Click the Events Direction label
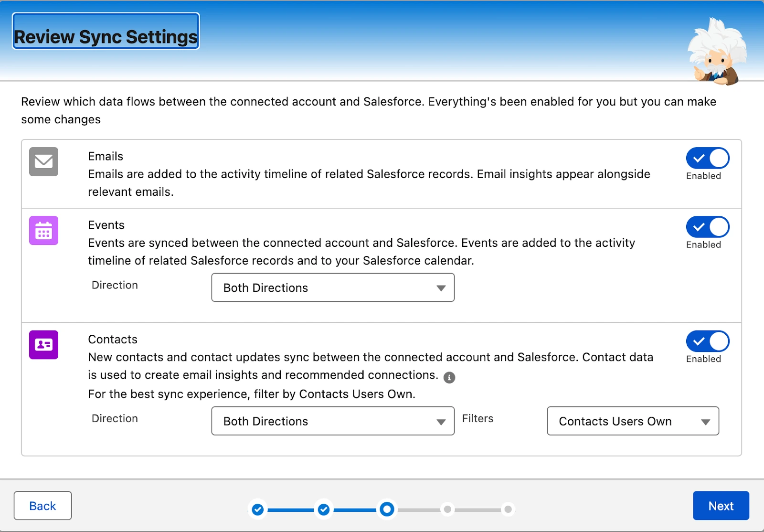764x532 pixels. click(x=115, y=285)
